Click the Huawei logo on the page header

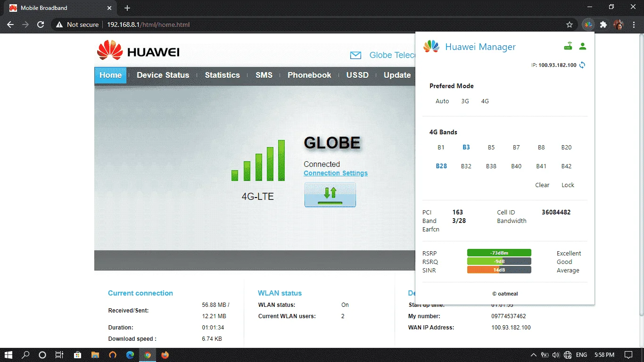tap(138, 51)
